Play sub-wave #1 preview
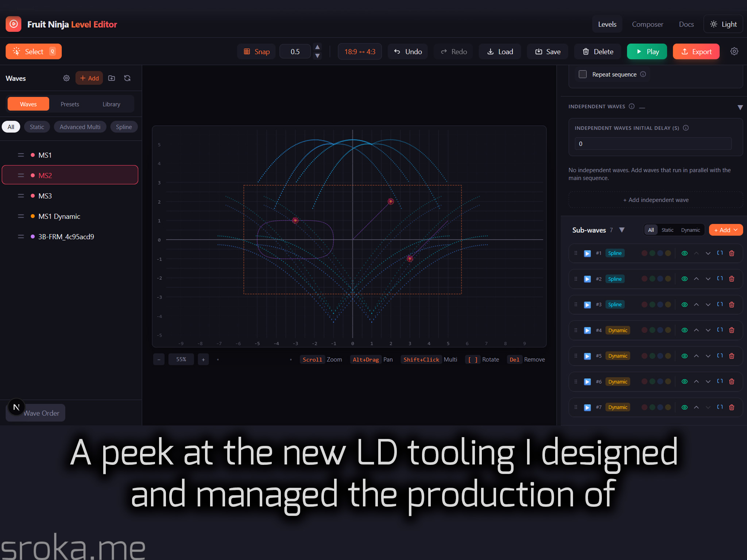Viewport: 747px width, 560px height. (587, 253)
